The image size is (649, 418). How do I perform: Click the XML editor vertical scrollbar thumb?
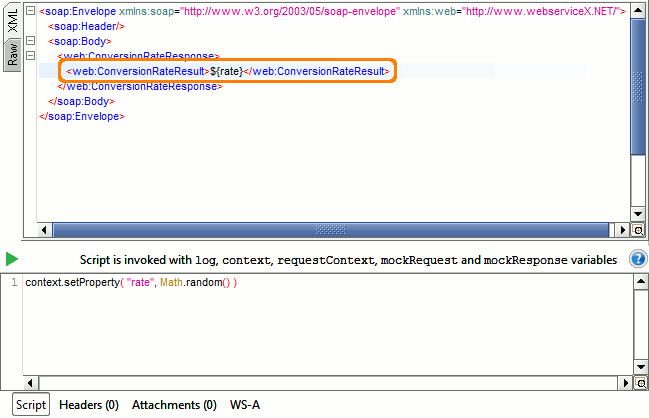tap(638, 86)
